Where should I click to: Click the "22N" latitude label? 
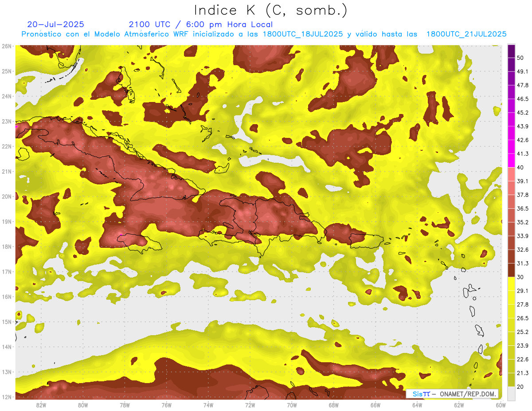click(7, 146)
